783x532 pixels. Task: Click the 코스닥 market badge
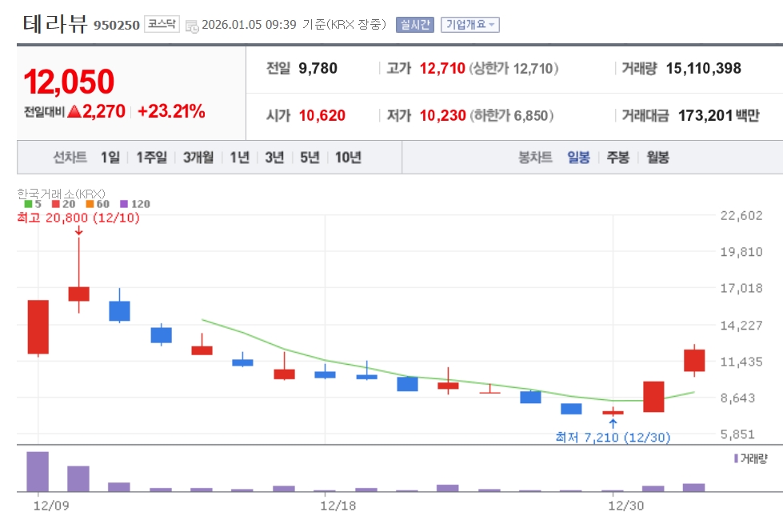click(x=162, y=25)
